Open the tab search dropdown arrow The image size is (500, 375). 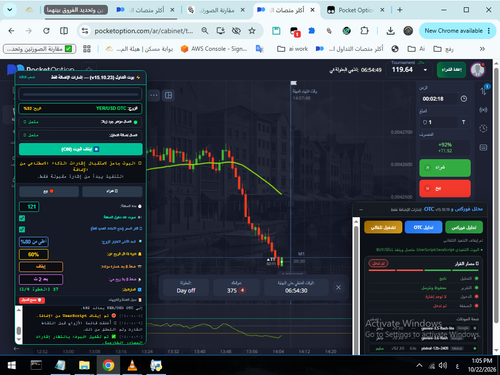[10, 10]
